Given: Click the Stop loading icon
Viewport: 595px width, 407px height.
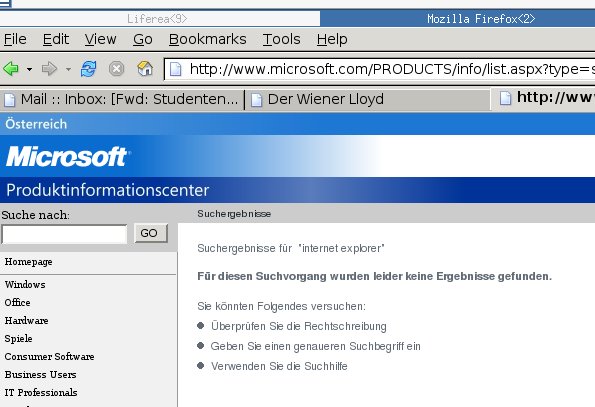Looking at the screenshot, I should coord(116,69).
